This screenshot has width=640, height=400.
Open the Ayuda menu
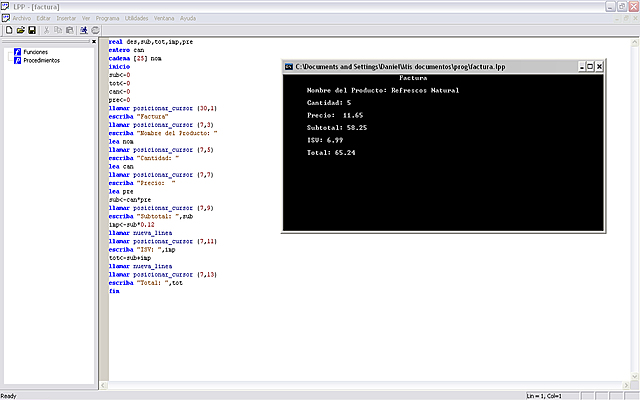coord(188,18)
